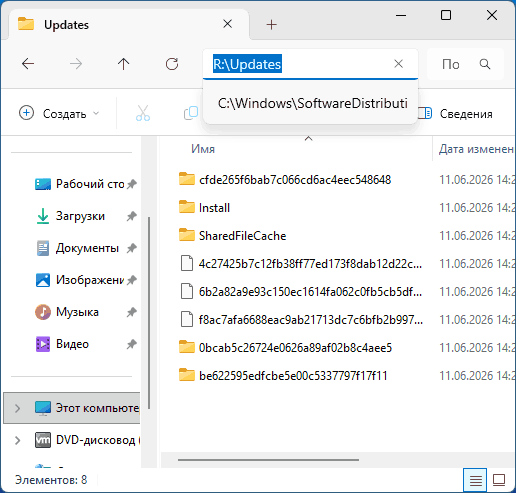Select the SharedFileCache folder
The width and height of the screenshot is (516, 493).
[x=242, y=236]
